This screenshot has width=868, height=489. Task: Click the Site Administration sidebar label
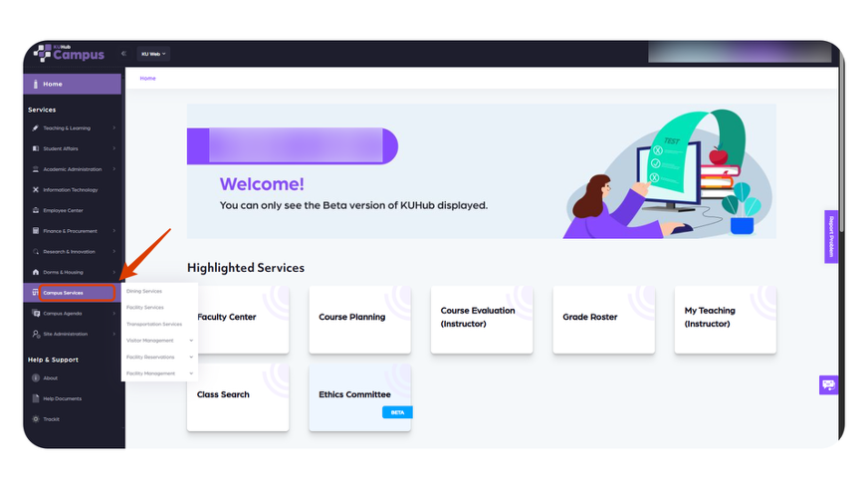pos(66,334)
